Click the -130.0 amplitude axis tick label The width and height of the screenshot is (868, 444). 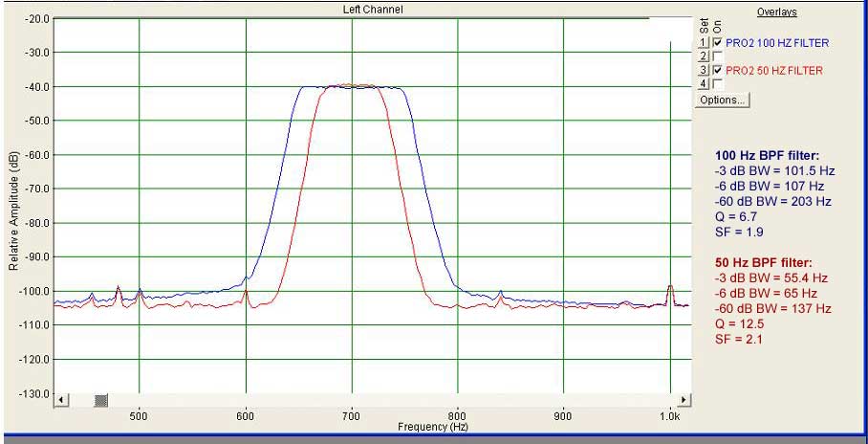tap(34, 393)
